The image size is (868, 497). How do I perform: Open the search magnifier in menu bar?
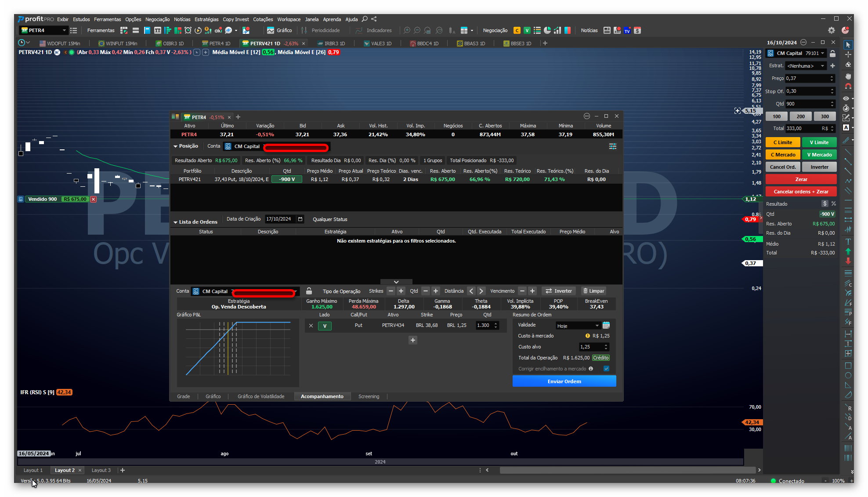click(365, 19)
